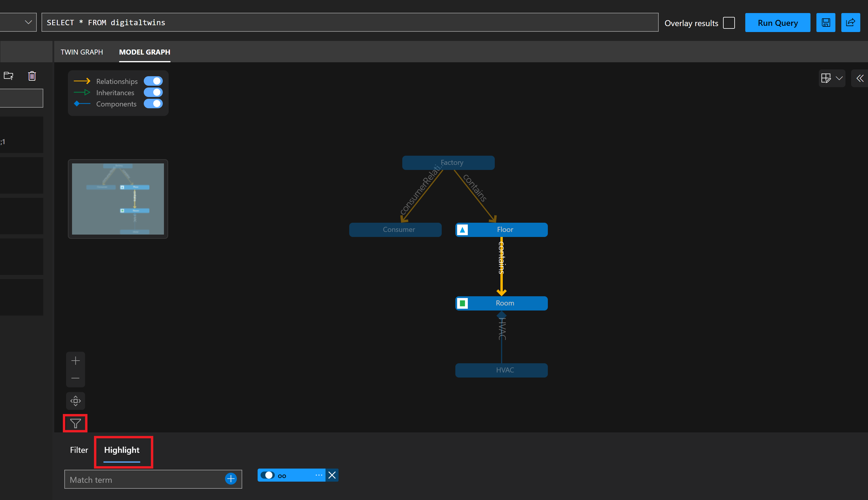Click the Match term input field
This screenshot has width=868, height=500.
coord(137,480)
